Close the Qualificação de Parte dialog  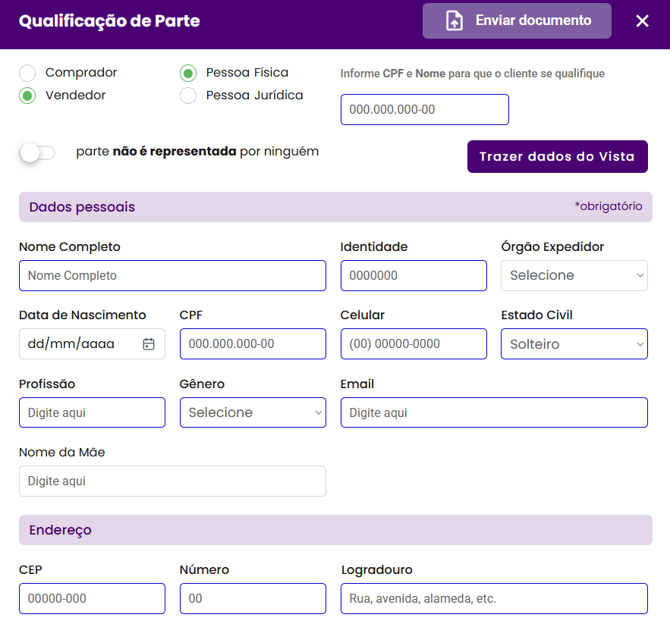(x=642, y=21)
